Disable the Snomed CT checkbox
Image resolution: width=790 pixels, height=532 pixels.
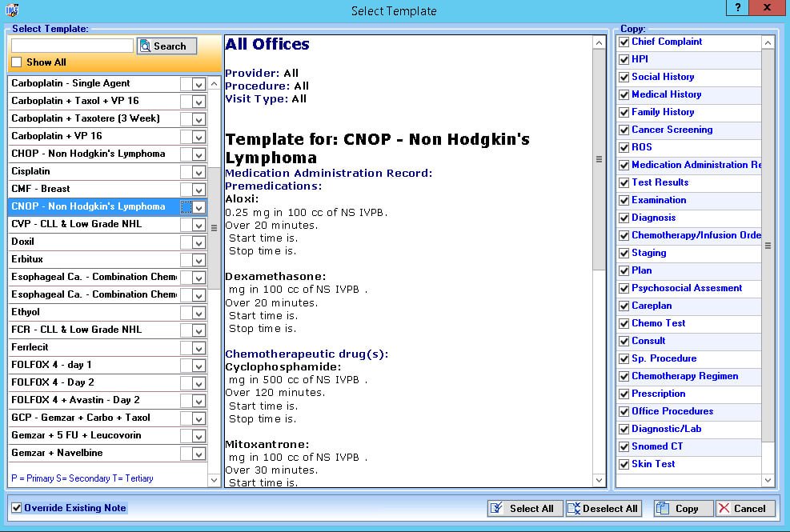coord(623,446)
